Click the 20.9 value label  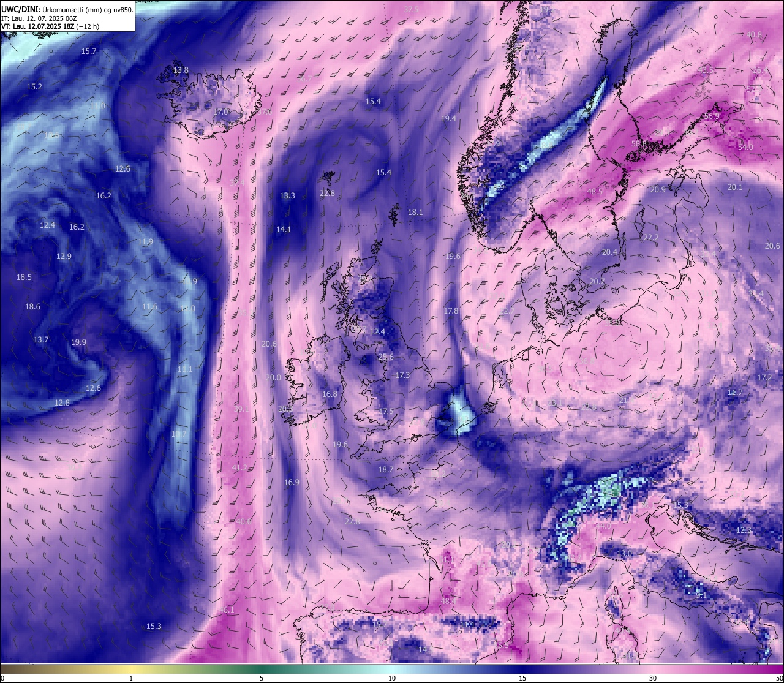pos(658,190)
